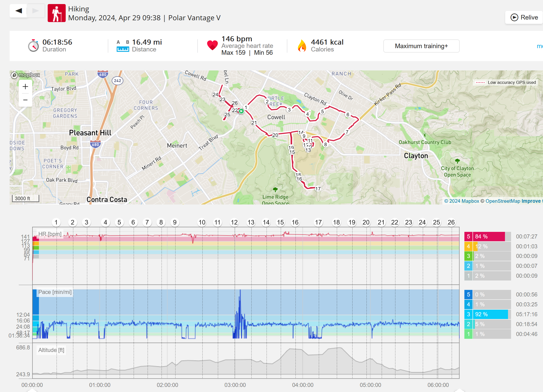Click the next session arrow
543x392 pixels.
pyautogui.click(x=36, y=11)
